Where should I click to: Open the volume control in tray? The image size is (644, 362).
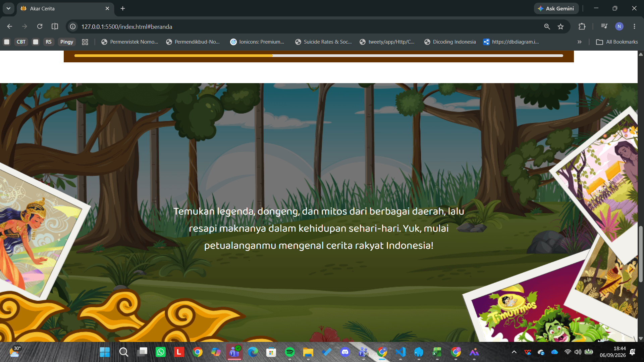click(578, 352)
